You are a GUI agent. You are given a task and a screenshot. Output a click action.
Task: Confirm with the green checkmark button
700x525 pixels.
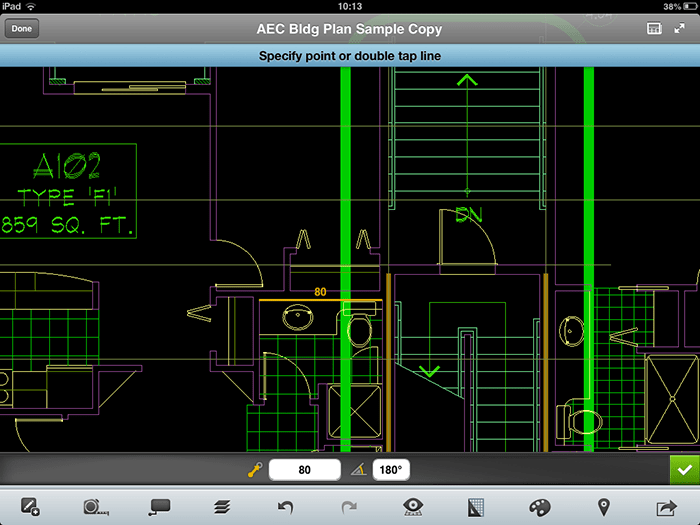tap(685, 470)
